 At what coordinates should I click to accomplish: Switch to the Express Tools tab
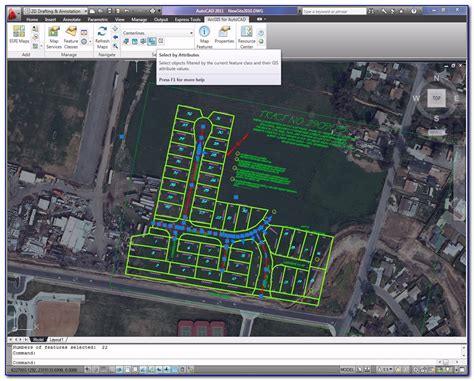pos(188,19)
